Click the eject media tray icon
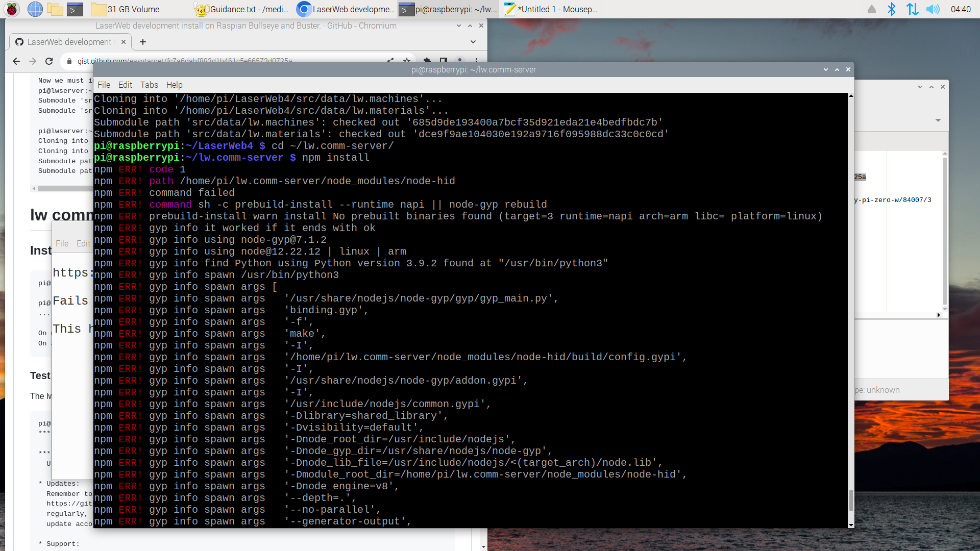 click(872, 9)
